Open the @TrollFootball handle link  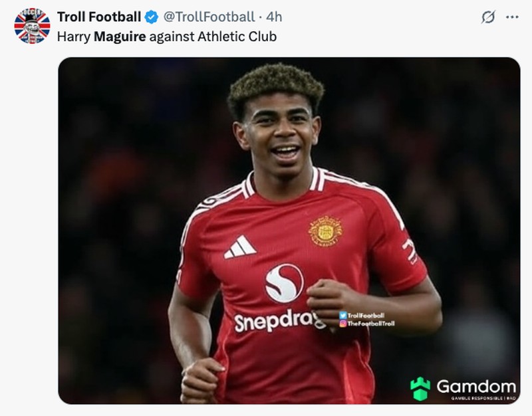(208, 17)
